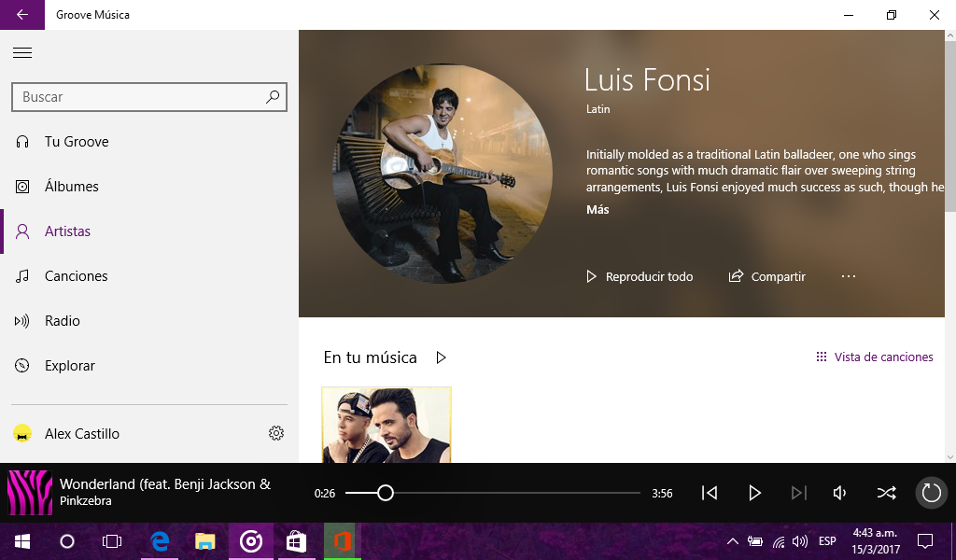Click the volume speaker icon in player

click(x=839, y=493)
